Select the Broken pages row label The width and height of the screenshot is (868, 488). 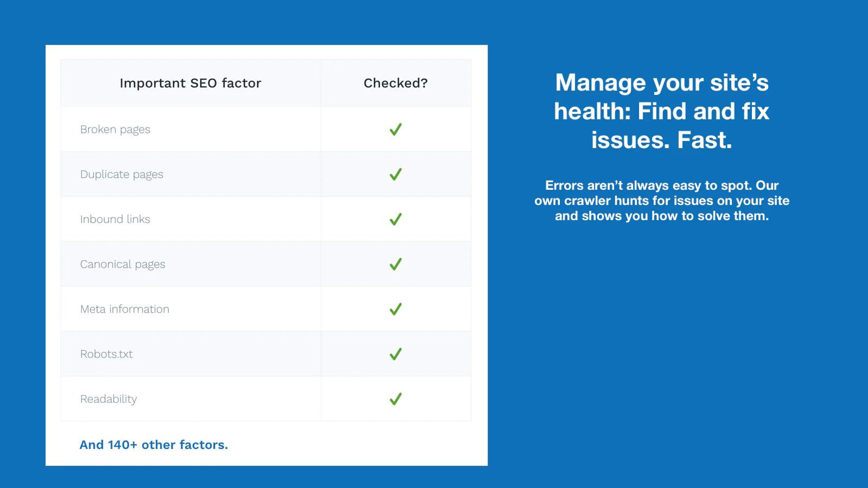(115, 130)
